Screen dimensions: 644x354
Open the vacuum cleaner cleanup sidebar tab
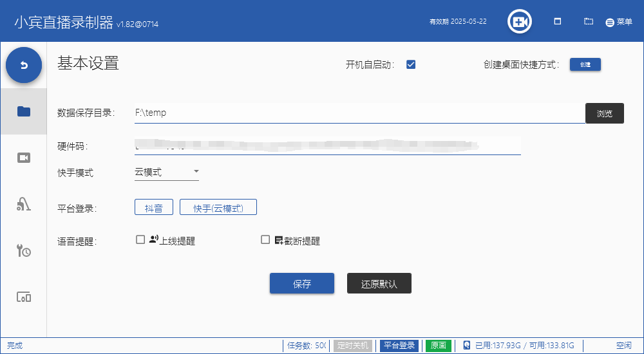24,203
